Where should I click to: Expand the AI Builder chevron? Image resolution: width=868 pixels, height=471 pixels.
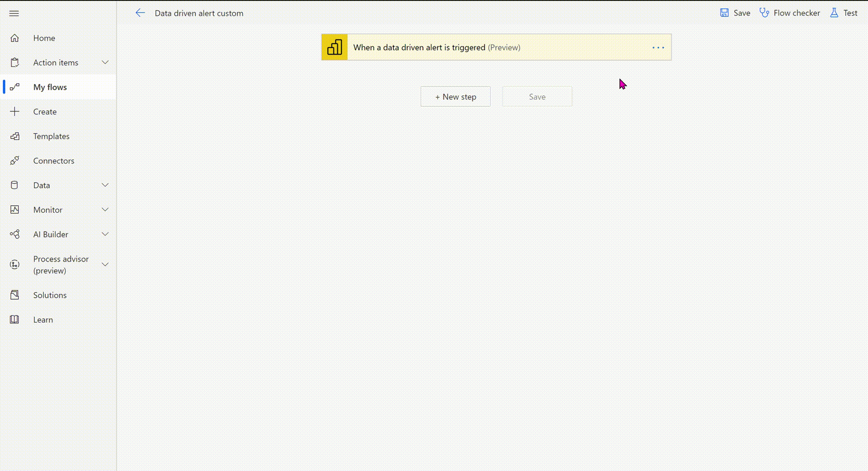click(105, 234)
